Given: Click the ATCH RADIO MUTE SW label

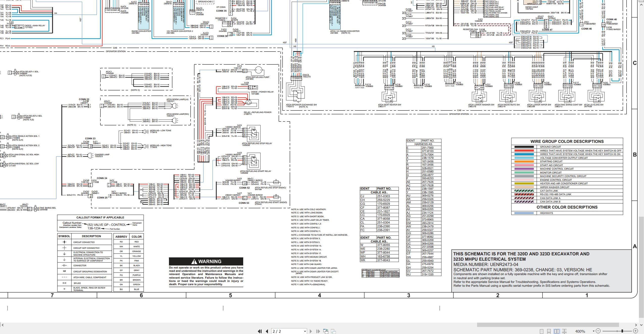Looking at the screenshot, I should pos(509,105).
